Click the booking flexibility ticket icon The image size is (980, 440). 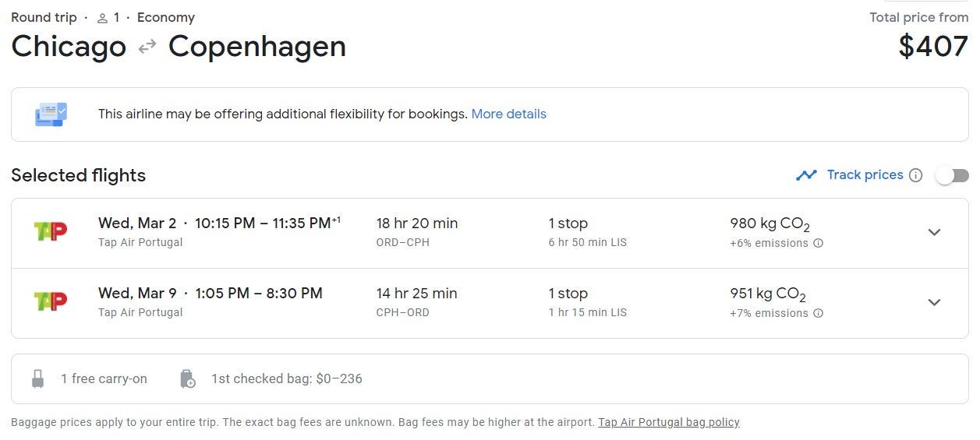click(51, 114)
